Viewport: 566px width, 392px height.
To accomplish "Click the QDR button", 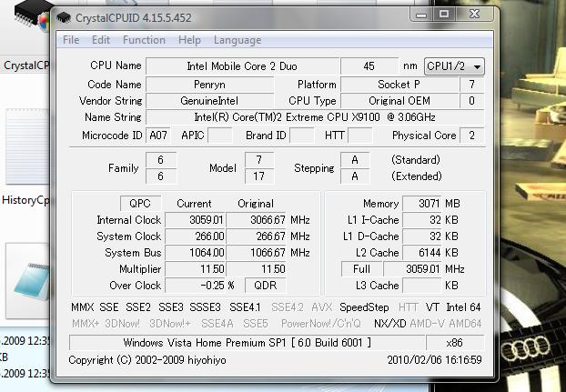I will coord(266,286).
